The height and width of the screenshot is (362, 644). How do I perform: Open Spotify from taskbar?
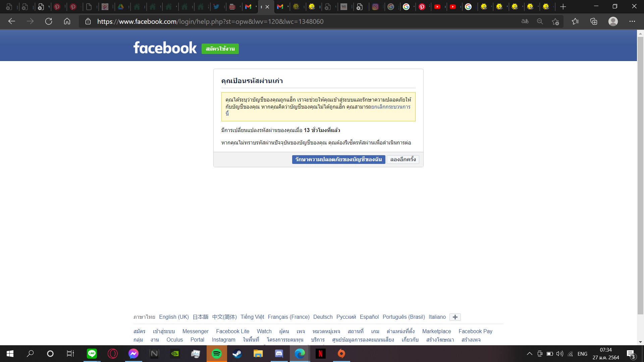(x=217, y=354)
